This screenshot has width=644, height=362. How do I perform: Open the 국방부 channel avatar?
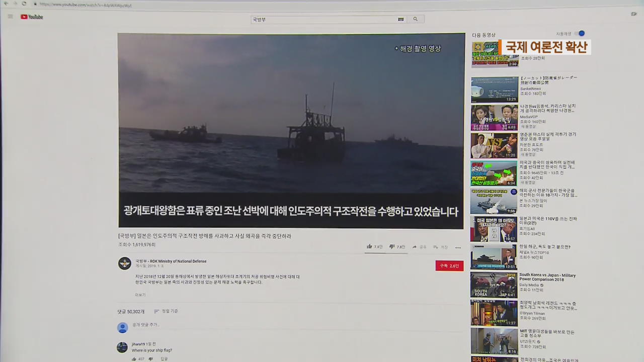[x=124, y=263]
